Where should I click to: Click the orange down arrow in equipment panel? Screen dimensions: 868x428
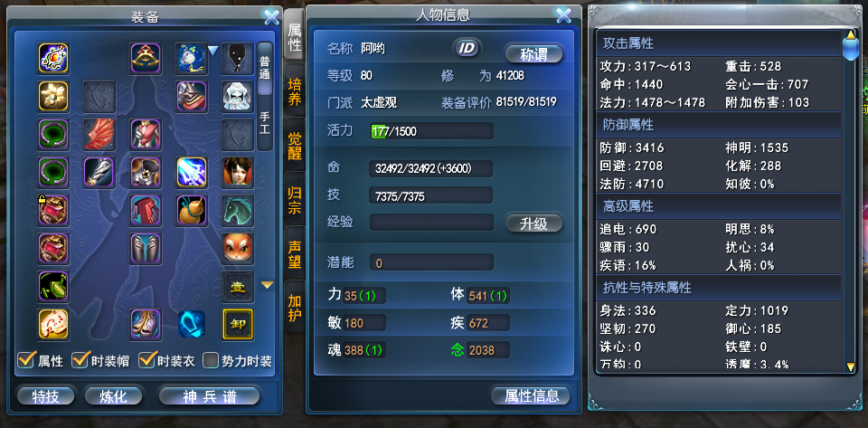[268, 285]
